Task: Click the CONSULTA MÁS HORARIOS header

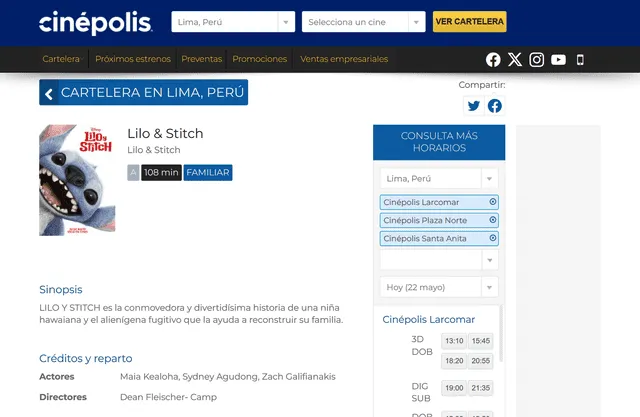Action: click(x=439, y=142)
